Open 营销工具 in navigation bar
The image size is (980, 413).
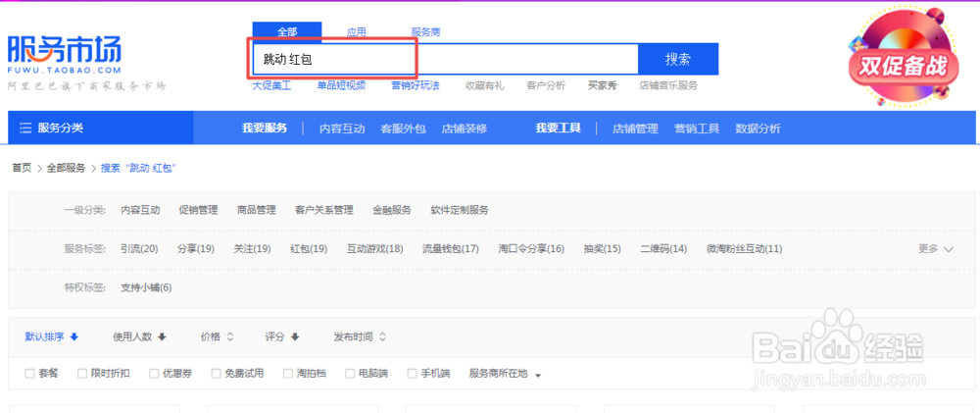point(696,129)
